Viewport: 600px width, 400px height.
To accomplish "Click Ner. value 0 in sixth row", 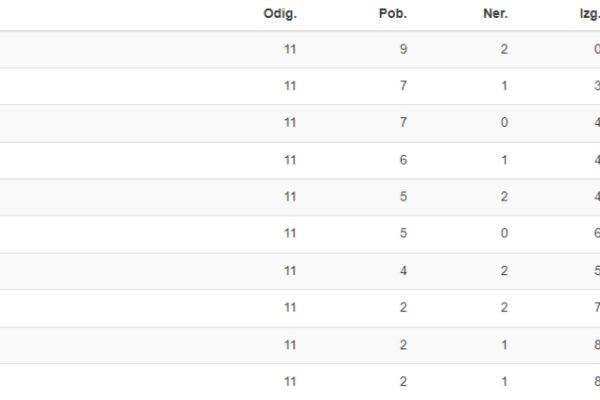I will coord(504,233).
